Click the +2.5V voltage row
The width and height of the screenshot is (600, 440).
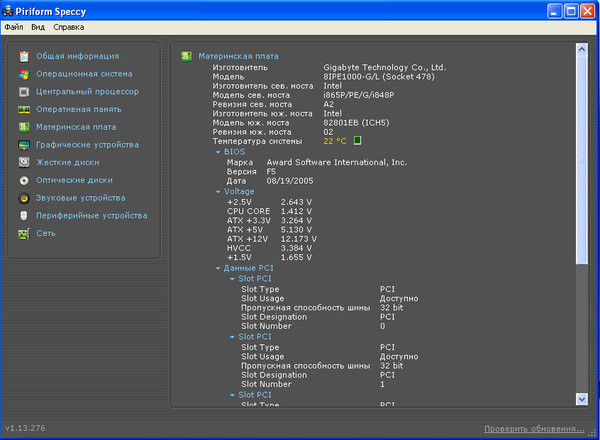[269, 202]
